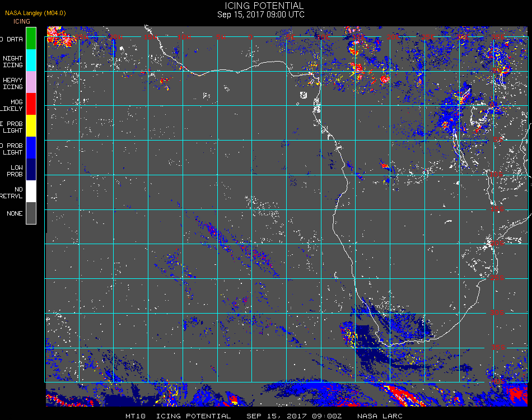This screenshot has height=420, width=532.
Task: Click the 'NASA Langley (M04.0)' label
Action: coord(35,13)
